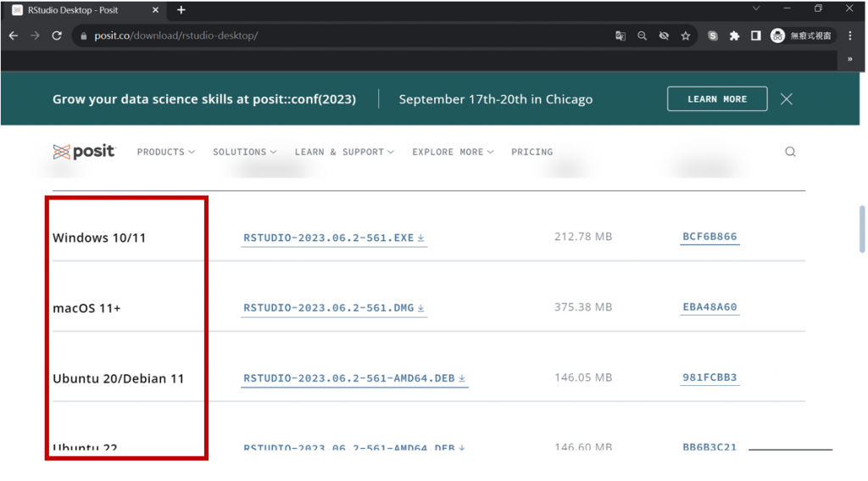The width and height of the screenshot is (868, 481).
Task: Click the translate page icon
Action: point(620,36)
